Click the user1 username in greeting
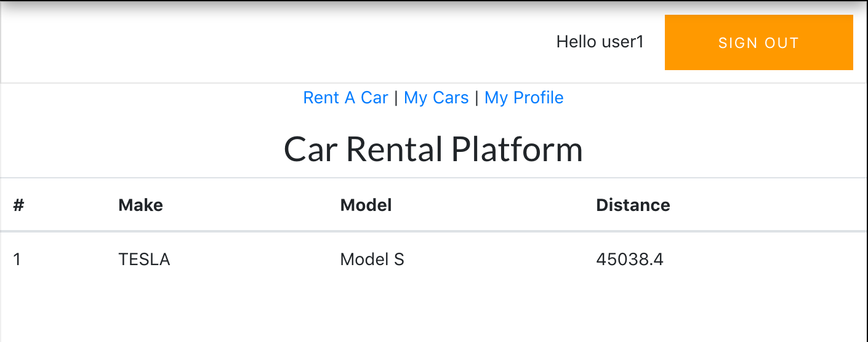 (x=622, y=42)
